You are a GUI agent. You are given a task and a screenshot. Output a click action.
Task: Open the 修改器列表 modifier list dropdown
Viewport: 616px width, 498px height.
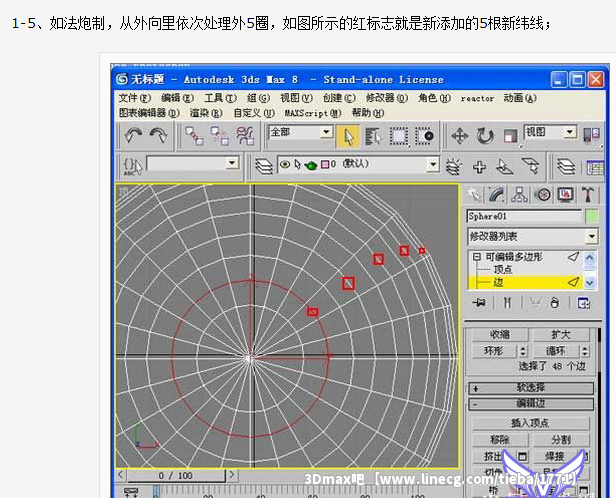tap(533, 236)
